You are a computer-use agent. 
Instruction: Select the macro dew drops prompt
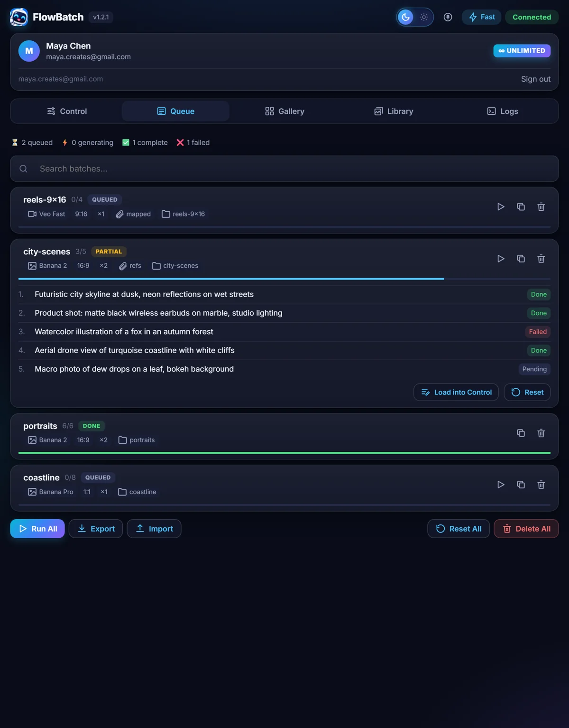[134, 369]
